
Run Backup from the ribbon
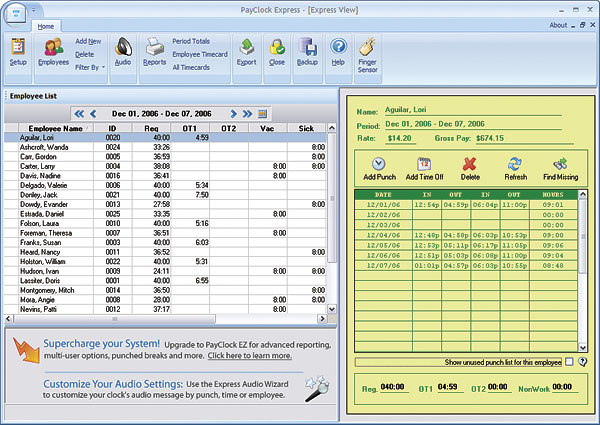pos(307,52)
